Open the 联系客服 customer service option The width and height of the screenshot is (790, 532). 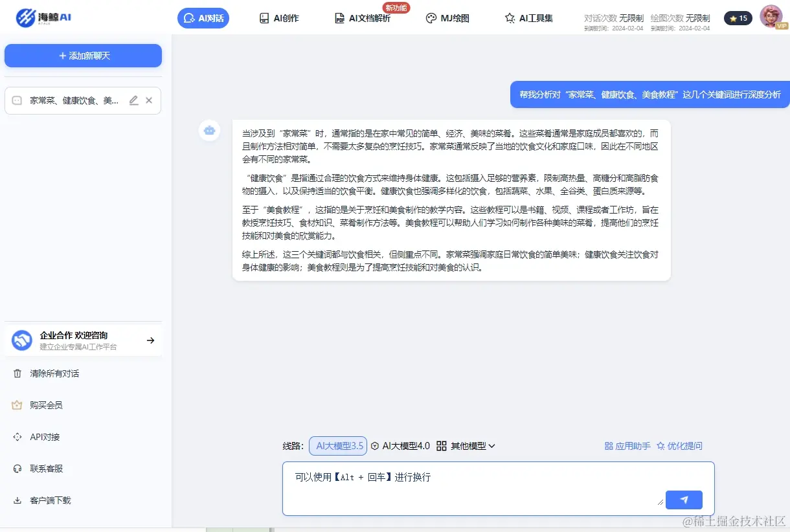pyautogui.click(x=45, y=468)
